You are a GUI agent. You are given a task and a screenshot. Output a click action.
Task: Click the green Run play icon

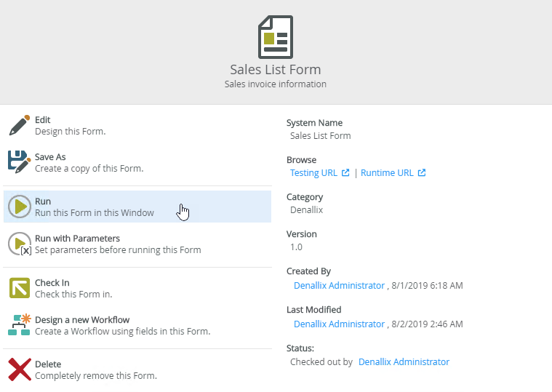[19, 207]
